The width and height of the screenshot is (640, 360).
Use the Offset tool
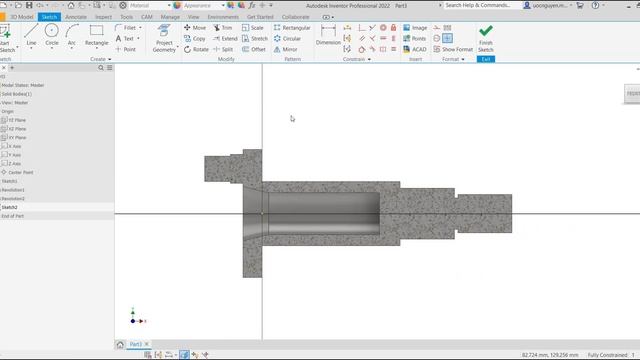tap(253, 49)
